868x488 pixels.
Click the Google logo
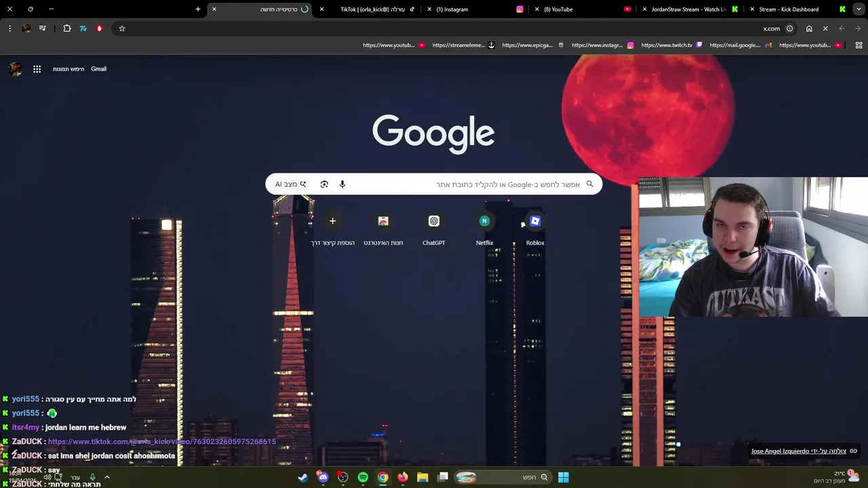tap(433, 134)
